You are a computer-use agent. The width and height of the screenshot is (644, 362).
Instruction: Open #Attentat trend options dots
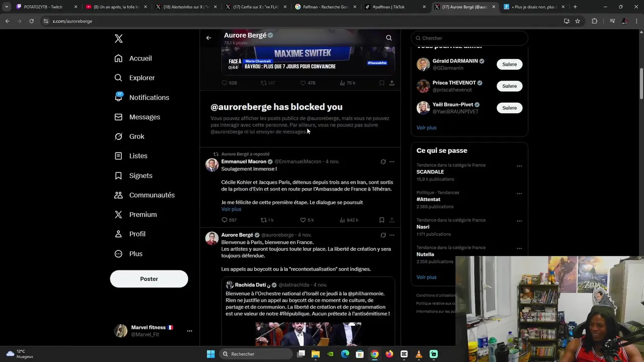pyautogui.click(x=519, y=194)
